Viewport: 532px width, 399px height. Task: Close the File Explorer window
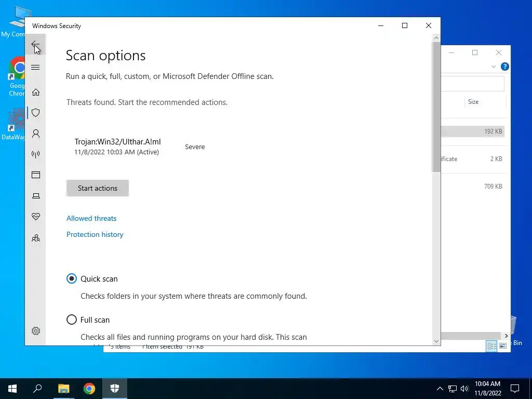coord(498,52)
